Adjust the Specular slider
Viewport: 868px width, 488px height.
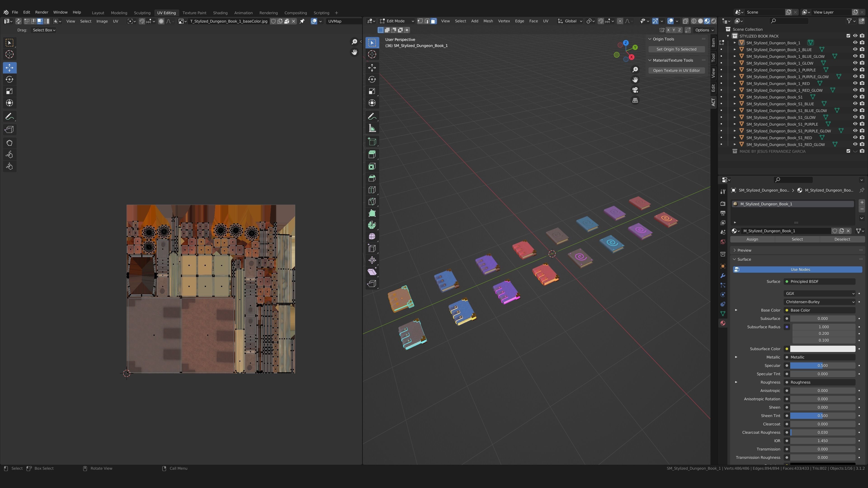point(822,365)
